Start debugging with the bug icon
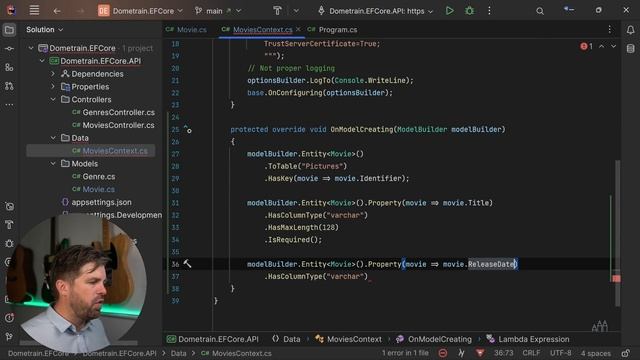This screenshot has width=640, height=360. pyautogui.click(x=469, y=11)
